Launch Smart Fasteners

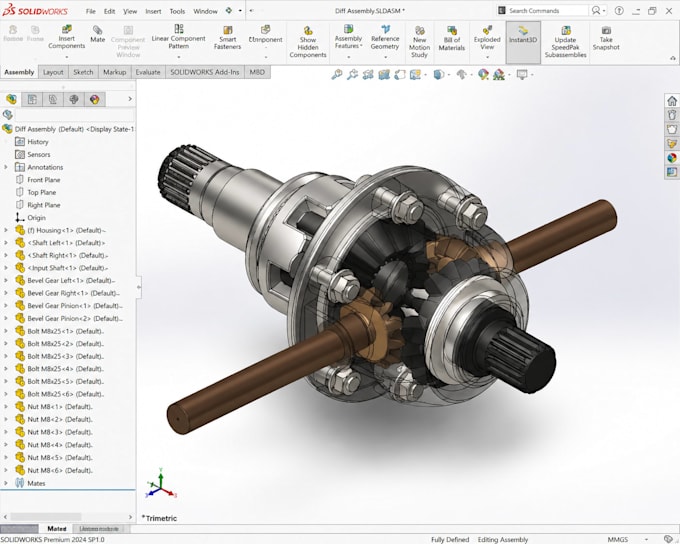click(x=227, y=37)
